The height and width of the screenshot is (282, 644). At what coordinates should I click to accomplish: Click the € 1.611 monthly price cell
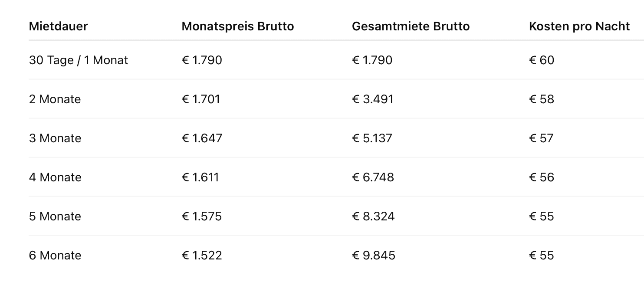point(200,177)
